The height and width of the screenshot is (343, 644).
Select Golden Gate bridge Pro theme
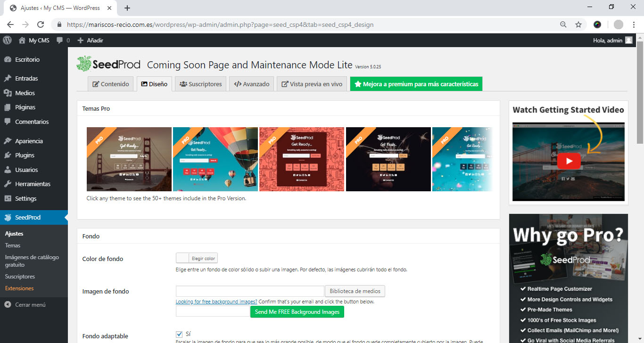129,159
